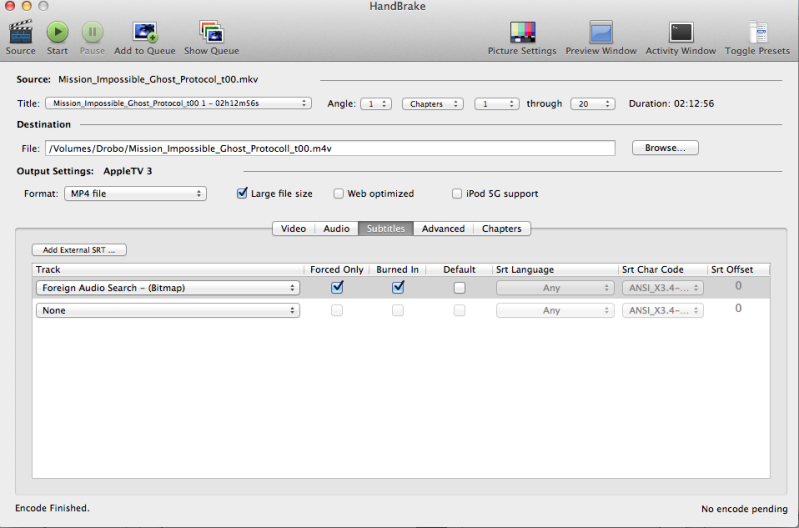Click the Srt Language column header
This screenshot has width=799, height=528.
point(555,270)
